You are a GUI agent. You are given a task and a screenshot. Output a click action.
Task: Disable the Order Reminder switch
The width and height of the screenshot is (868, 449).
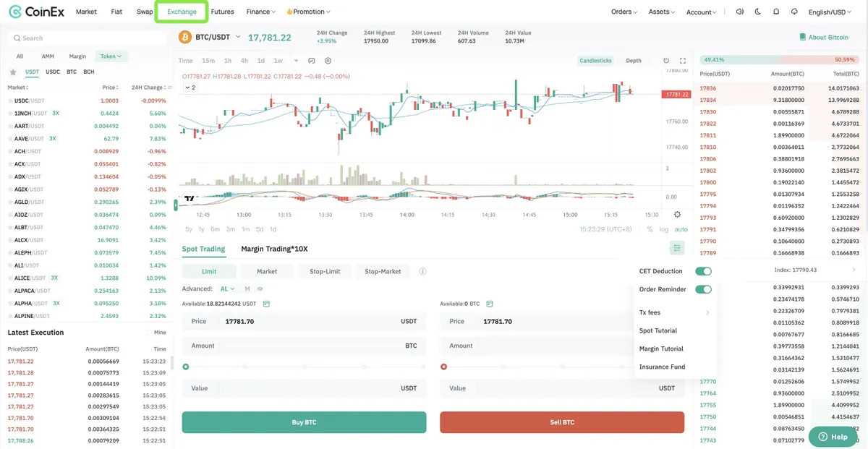click(x=703, y=289)
